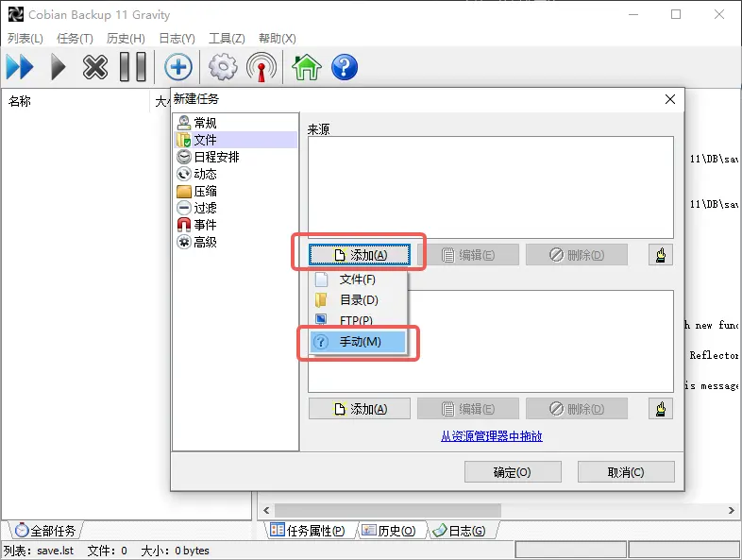Viewport: 742px width, 560px height.
Task: Open help with blue question icon
Action: [x=345, y=67]
